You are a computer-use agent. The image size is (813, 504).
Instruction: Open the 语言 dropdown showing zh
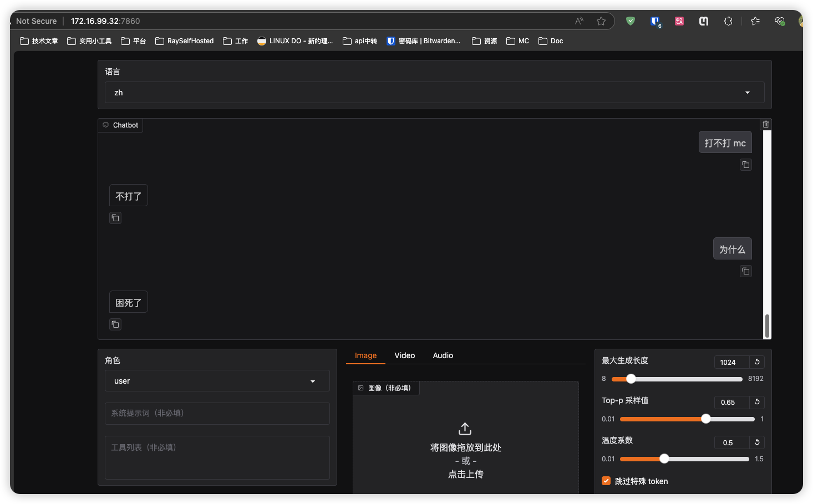coord(434,93)
